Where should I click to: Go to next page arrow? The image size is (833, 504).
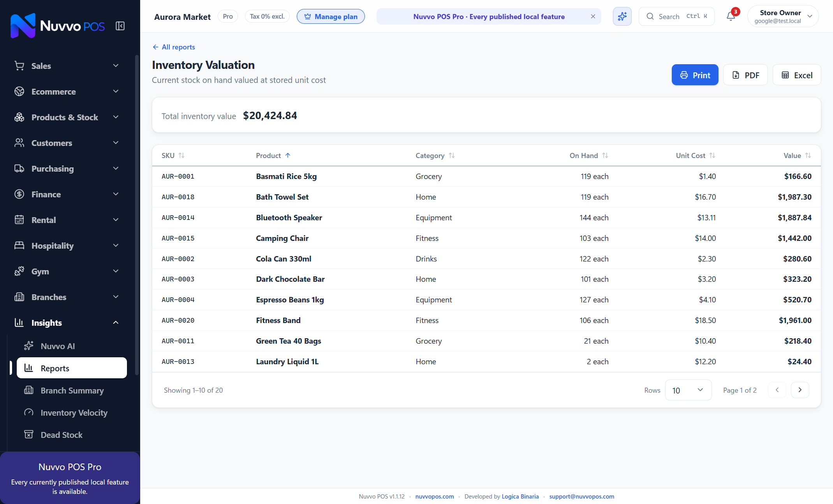(x=800, y=390)
